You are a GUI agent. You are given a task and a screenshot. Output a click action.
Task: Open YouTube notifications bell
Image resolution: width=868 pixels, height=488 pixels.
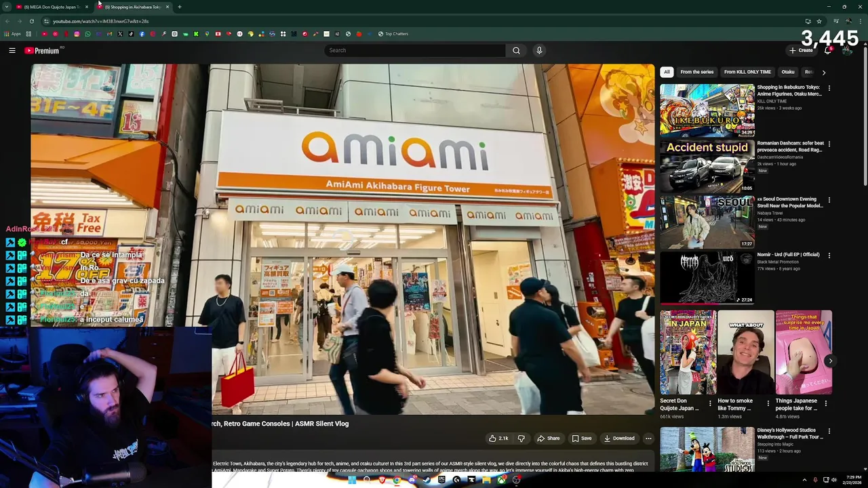coord(828,50)
